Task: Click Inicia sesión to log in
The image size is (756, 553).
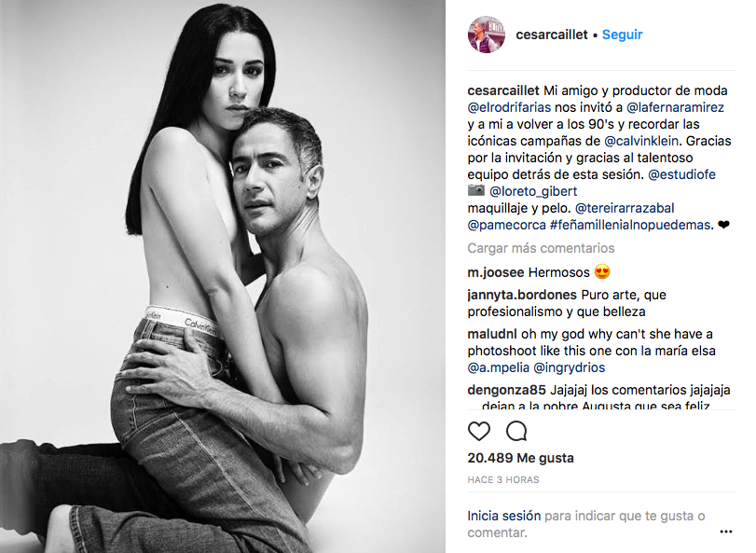Action: tap(503, 516)
